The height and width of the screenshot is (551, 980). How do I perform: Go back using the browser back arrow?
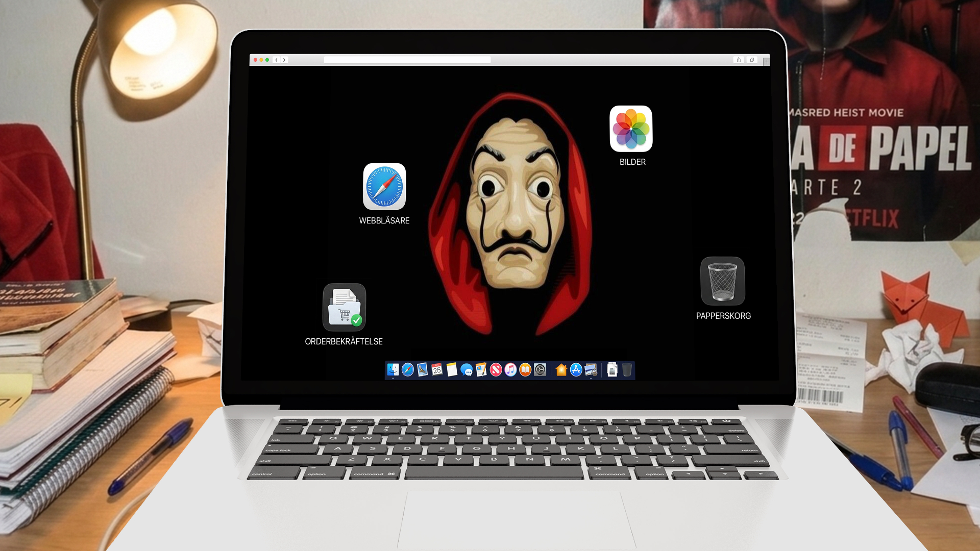(277, 60)
